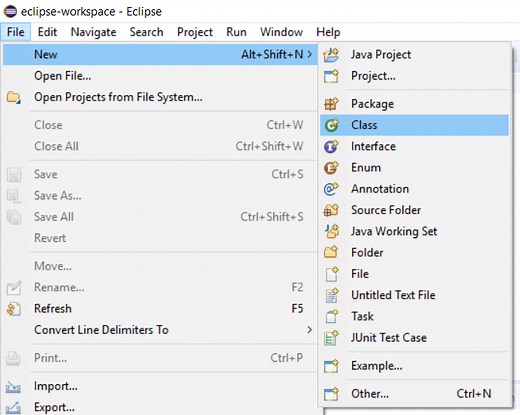Click the Package icon
Screen dimensions: 520x415
(x=331, y=104)
